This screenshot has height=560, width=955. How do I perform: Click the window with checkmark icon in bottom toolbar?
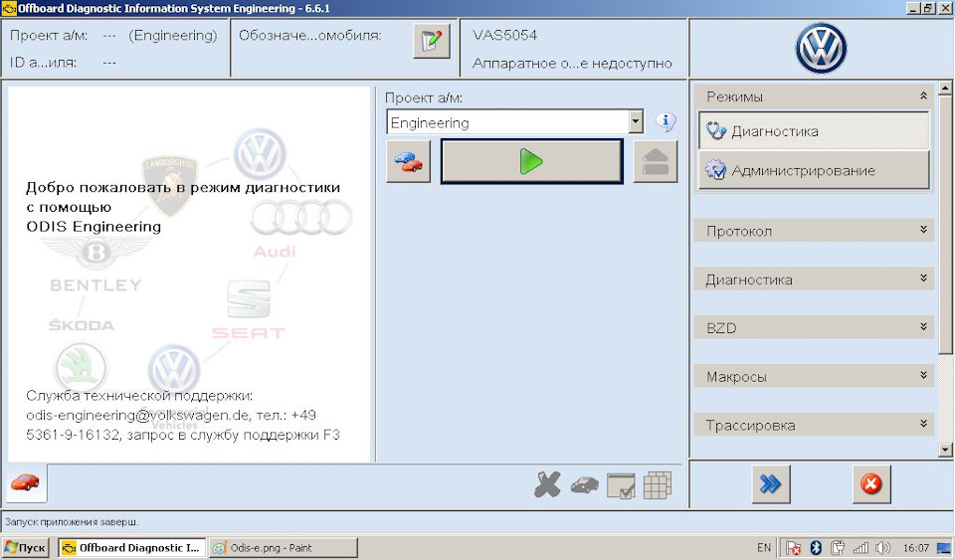[621, 485]
